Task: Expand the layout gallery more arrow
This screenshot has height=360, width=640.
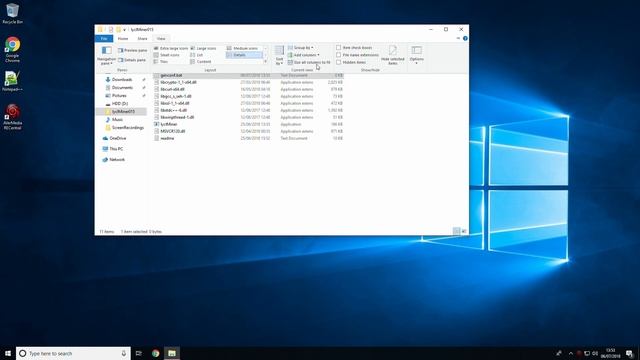Action: click(x=266, y=62)
